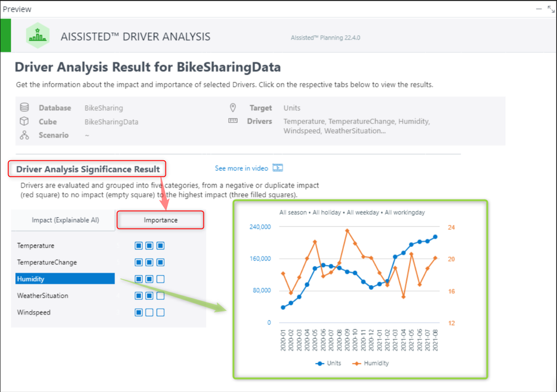Screen dimensions: 557x392
Task: Switch to the Importance tab
Action: click(160, 220)
